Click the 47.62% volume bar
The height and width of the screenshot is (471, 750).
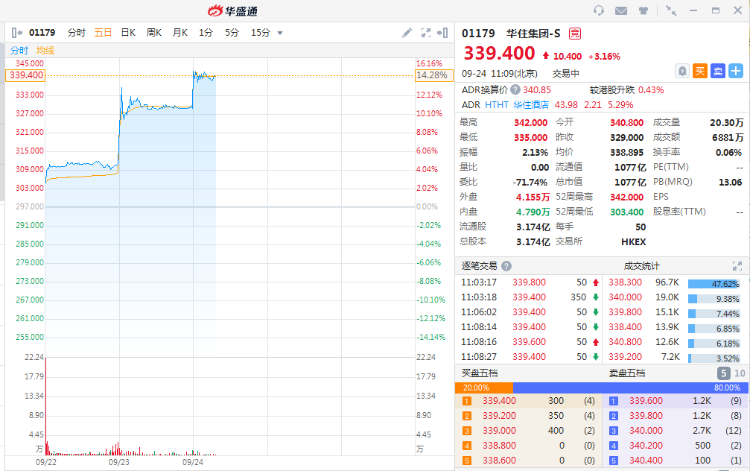click(x=714, y=284)
